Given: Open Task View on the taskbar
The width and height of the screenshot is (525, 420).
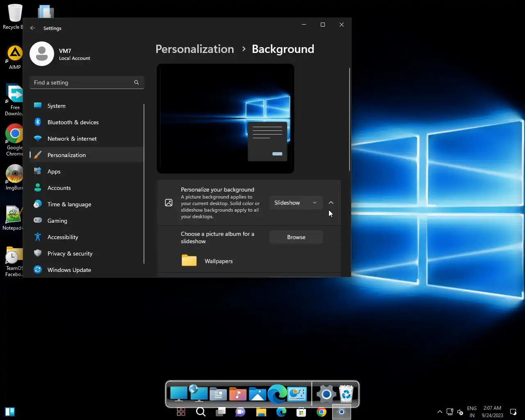Looking at the screenshot, I should 221,412.
